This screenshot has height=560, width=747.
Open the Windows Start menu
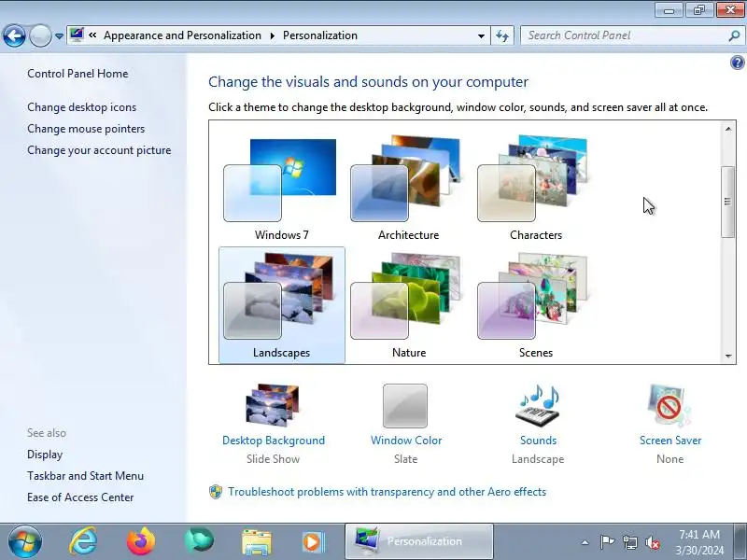[25, 541]
